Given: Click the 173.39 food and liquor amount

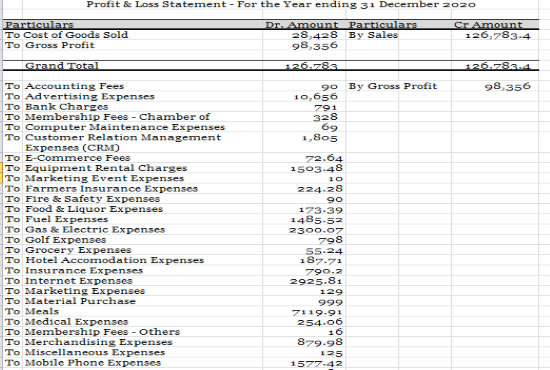Looking at the screenshot, I should click(321, 210).
